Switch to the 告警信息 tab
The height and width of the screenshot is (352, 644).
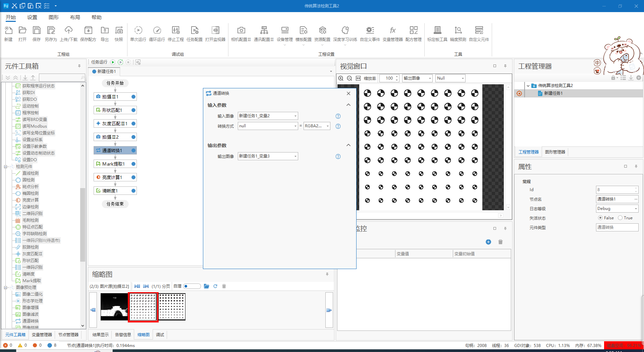123,335
